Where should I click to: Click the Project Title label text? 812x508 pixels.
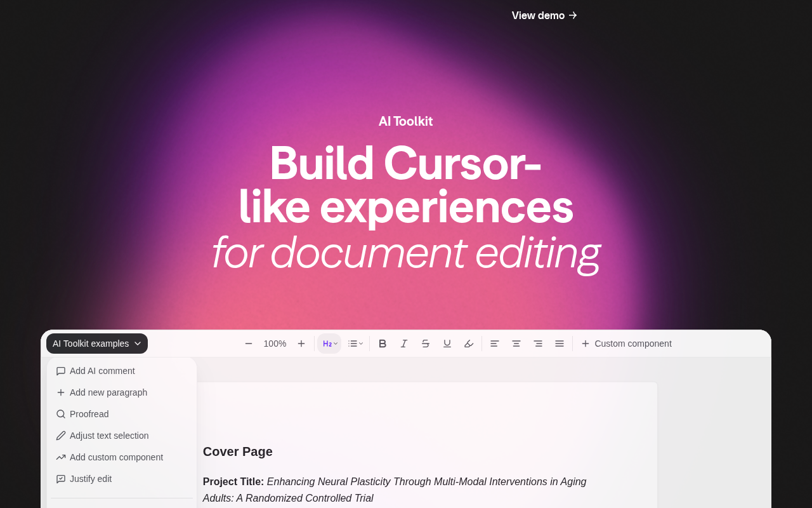233,481
